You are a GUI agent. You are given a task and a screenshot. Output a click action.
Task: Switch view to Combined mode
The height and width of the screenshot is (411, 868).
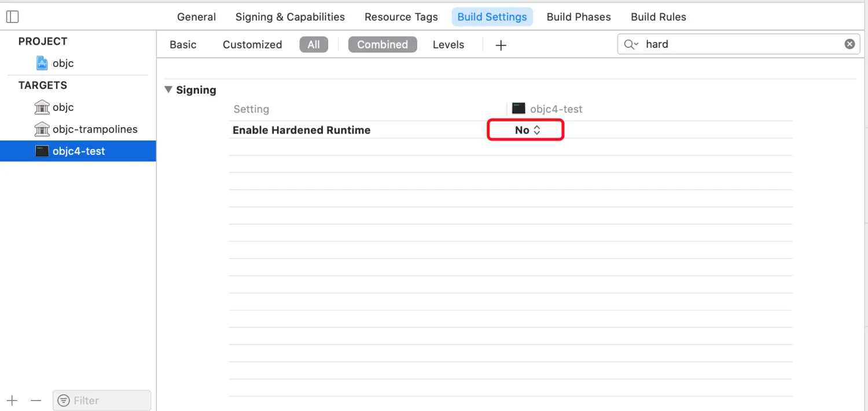(x=382, y=45)
